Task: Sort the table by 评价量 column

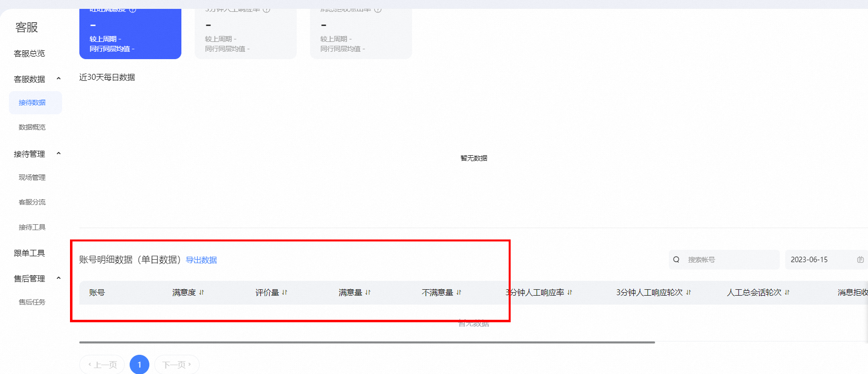Action: click(x=284, y=293)
